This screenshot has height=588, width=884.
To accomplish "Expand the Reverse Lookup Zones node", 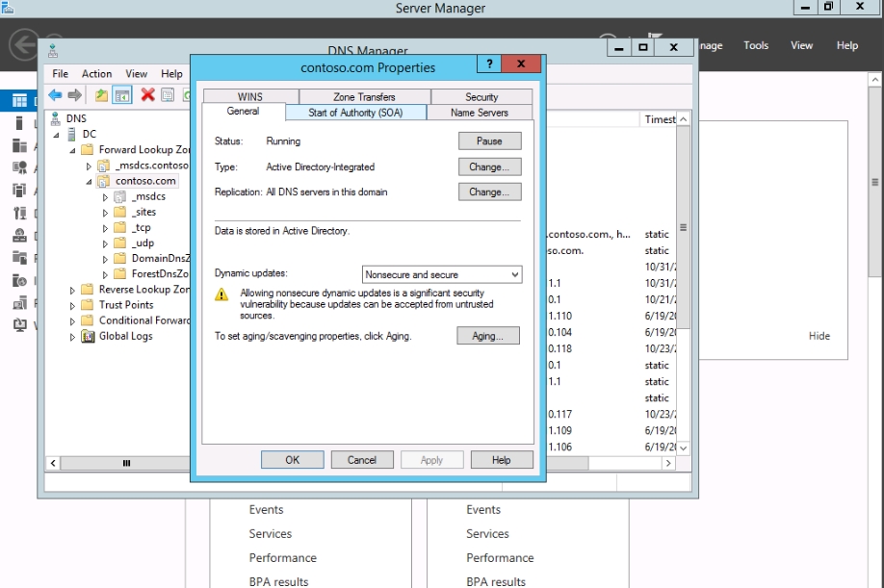I will [72, 290].
